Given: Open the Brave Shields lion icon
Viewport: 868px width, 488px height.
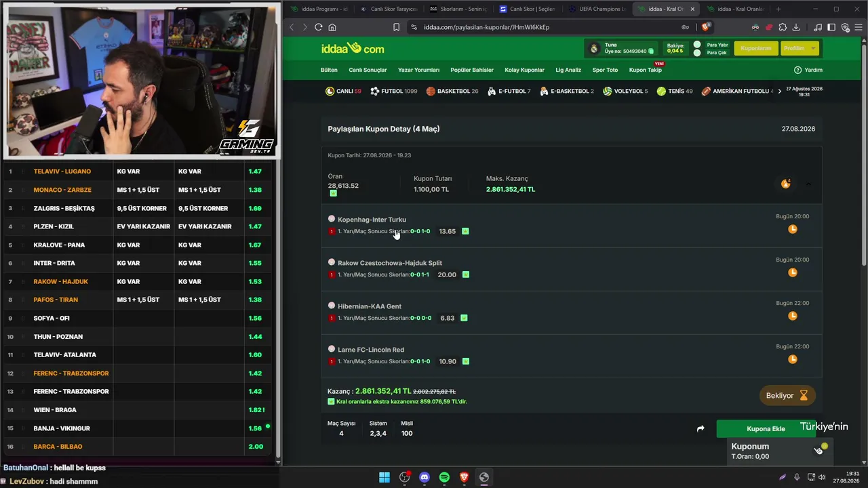Looking at the screenshot, I should pos(705,27).
